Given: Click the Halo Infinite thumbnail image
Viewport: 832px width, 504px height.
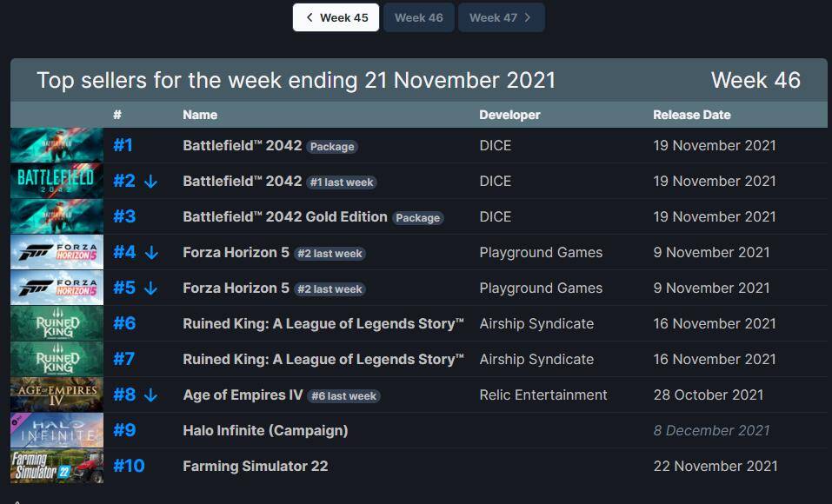Looking at the screenshot, I should pos(57,430).
